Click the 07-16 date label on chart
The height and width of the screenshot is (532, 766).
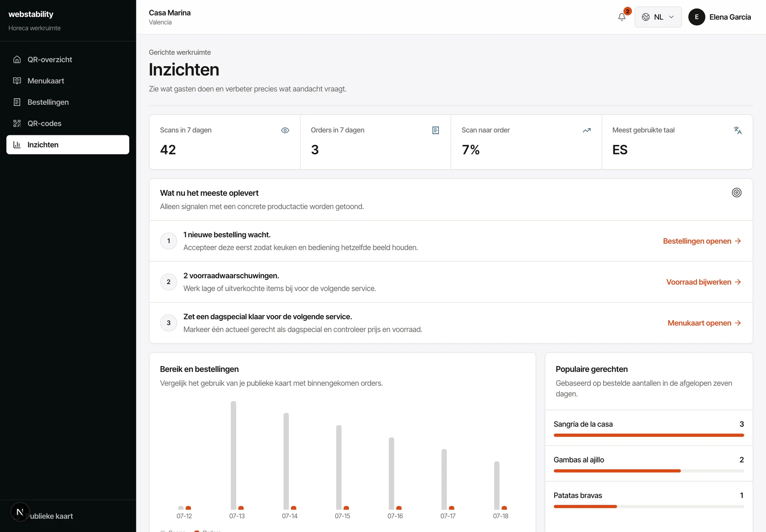[395, 516]
